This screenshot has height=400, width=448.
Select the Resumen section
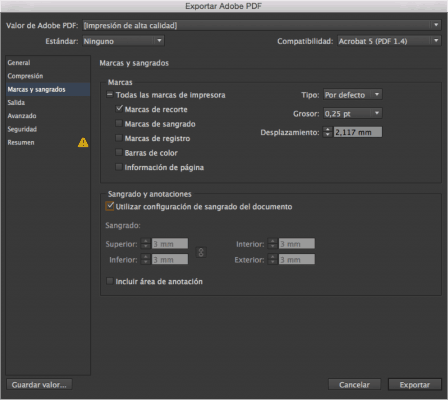tap(48, 143)
